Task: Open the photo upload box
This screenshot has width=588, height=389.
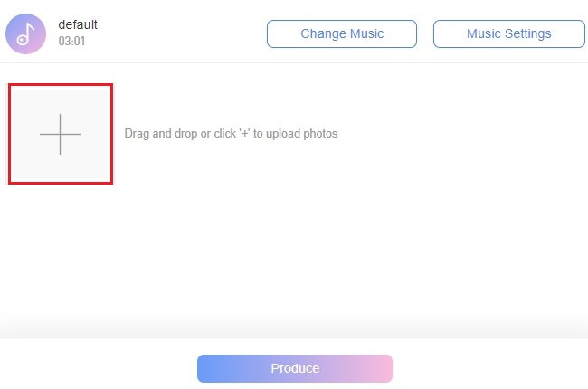Action: tap(60, 134)
